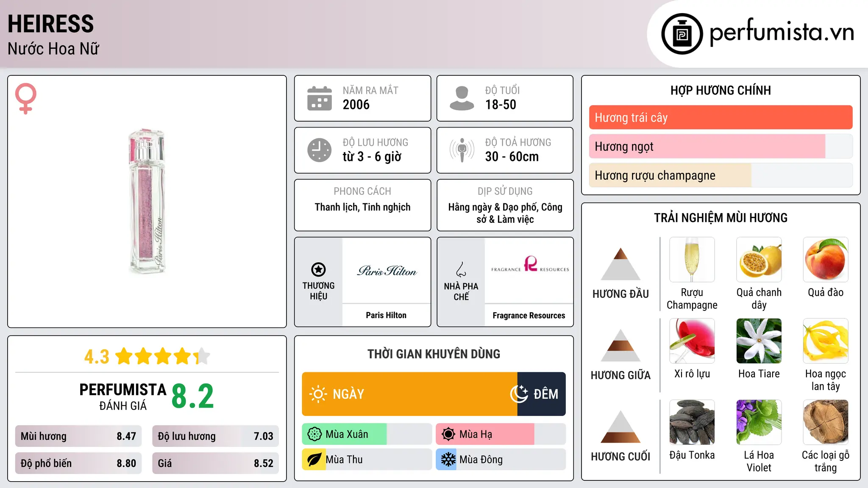Click the Mùa Xuân season bar
The width and height of the screenshot is (868, 488).
click(367, 434)
